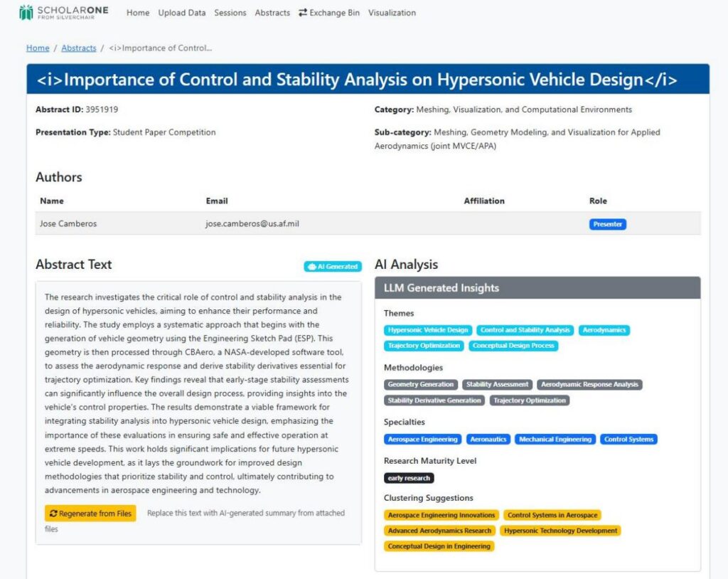Click the Name column header

click(x=51, y=201)
